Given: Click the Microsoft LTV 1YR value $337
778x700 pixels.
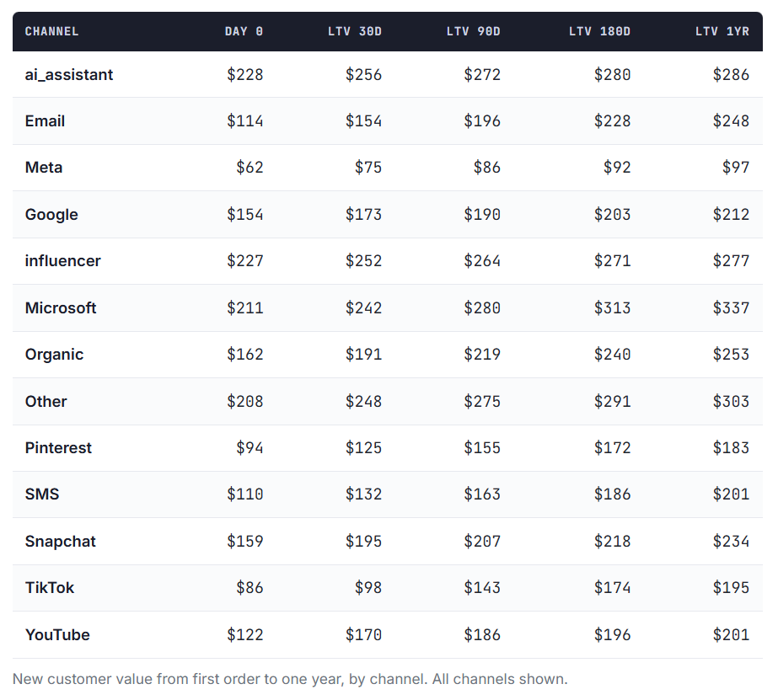Looking at the screenshot, I should 731,307.
